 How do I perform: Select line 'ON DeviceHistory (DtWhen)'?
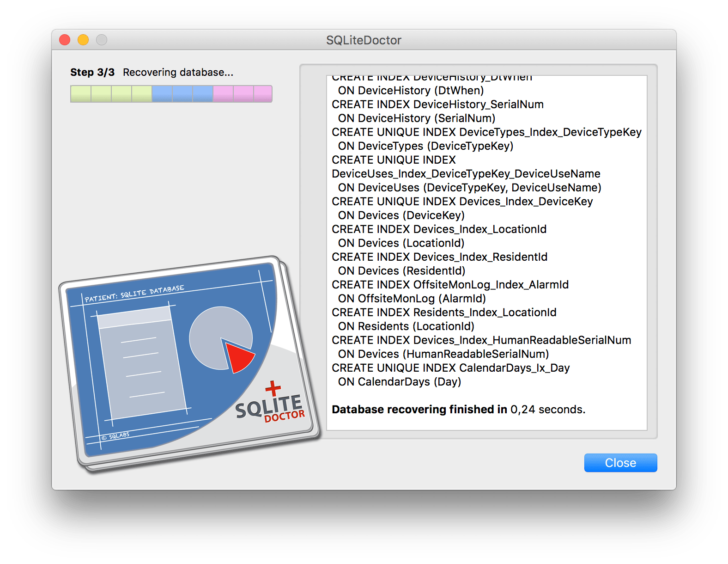[411, 91]
